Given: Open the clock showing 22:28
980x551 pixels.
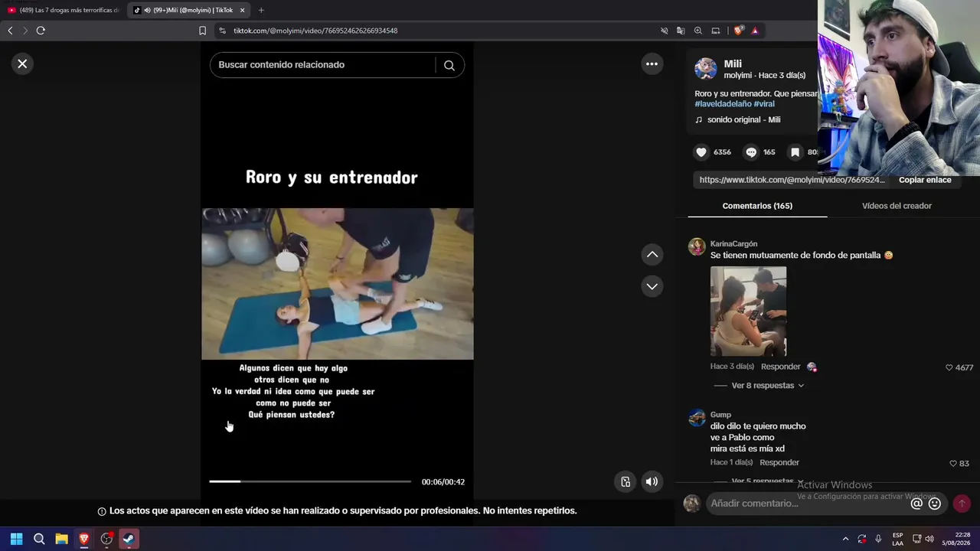Looking at the screenshot, I should click(x=956, y=539).
